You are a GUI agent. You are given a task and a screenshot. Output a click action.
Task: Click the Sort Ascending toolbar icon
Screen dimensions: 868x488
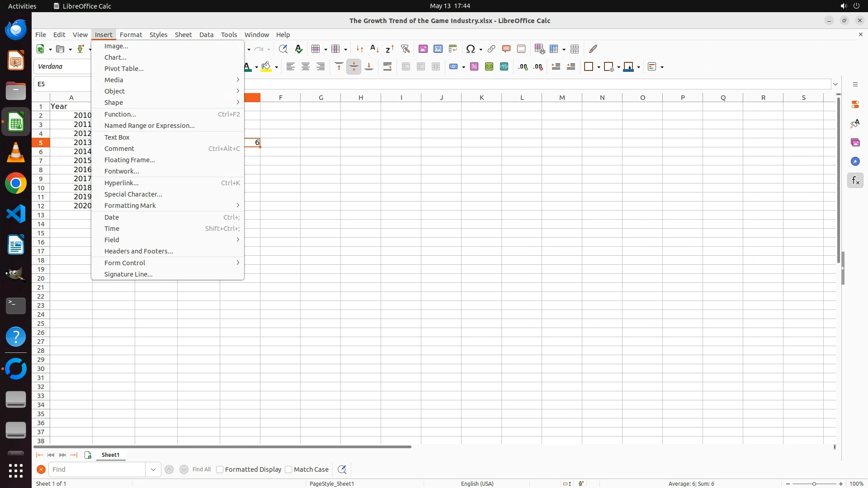click(374, 49)
